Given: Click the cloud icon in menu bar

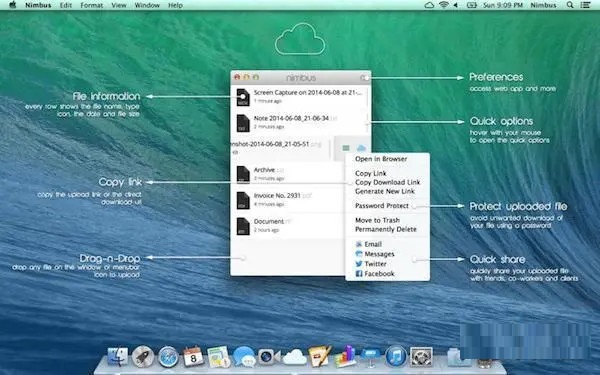Looking at the screenshot, I should 429,5.
